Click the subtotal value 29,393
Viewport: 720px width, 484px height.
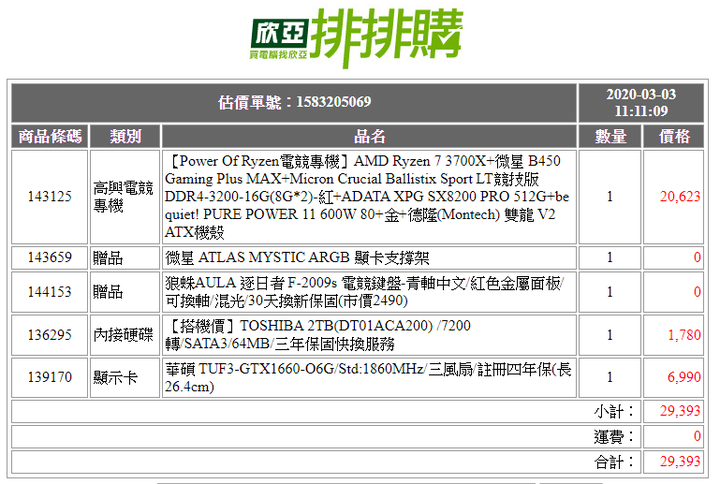tap(680, 411)
